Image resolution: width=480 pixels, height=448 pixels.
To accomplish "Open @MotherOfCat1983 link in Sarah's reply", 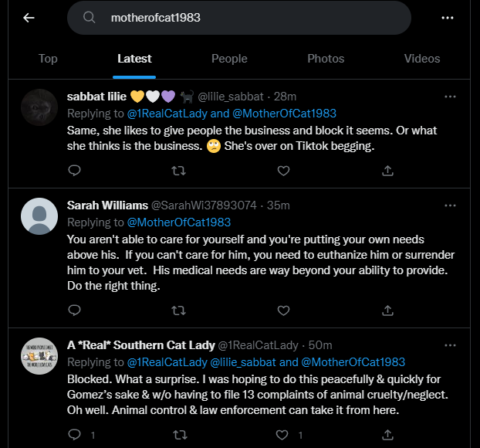I will coord(179,222).
